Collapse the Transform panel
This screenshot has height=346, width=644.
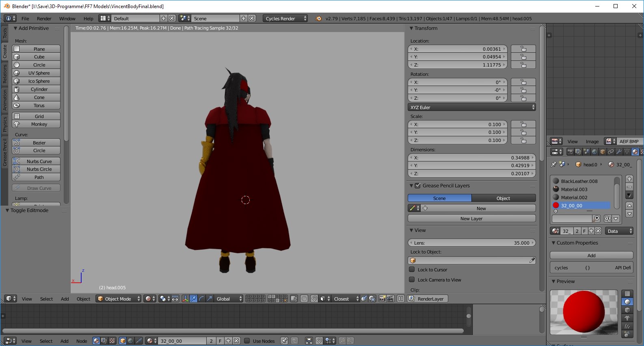411,28
